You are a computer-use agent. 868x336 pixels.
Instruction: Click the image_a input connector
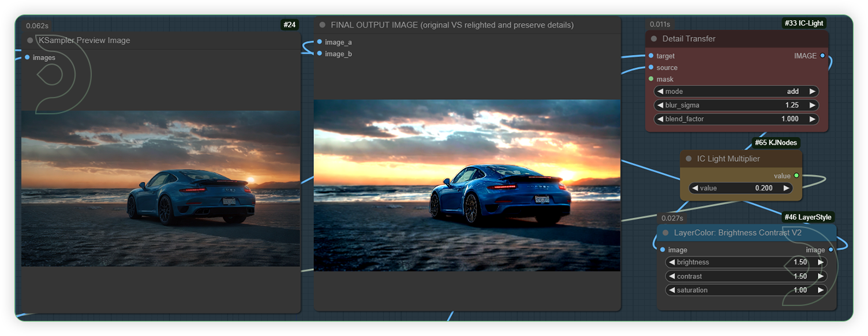tap(320, 42)
